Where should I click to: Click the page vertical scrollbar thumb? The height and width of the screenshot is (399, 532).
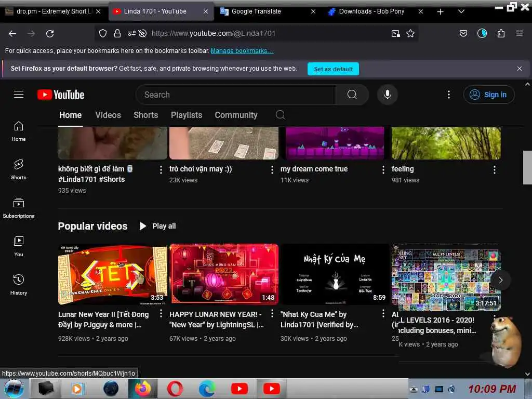click(527, 167)
